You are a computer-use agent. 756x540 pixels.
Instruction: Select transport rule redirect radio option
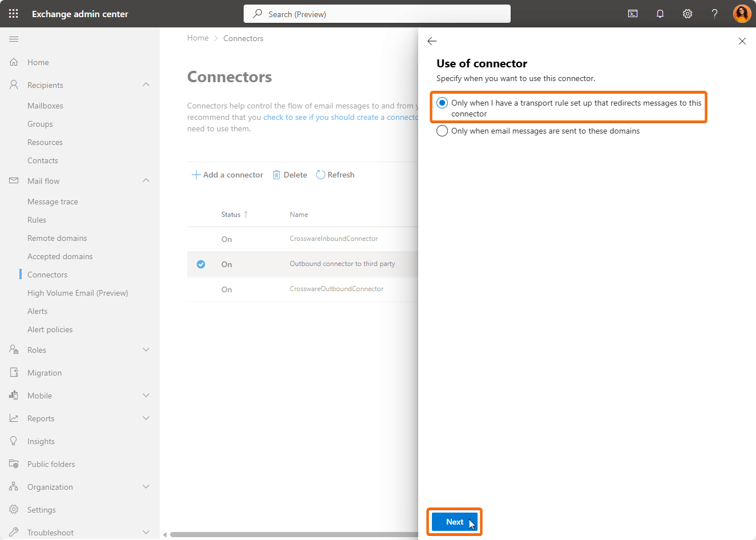coord(442,103)
